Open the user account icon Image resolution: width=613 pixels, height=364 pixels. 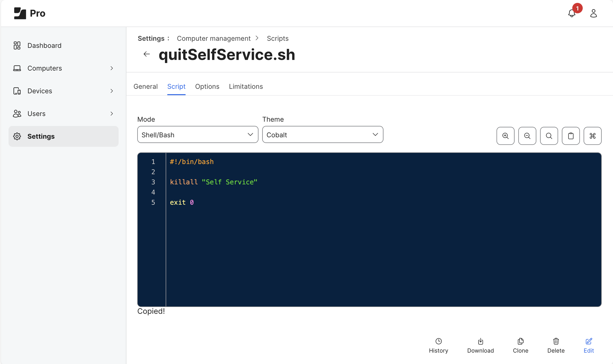tap(593, 13)
